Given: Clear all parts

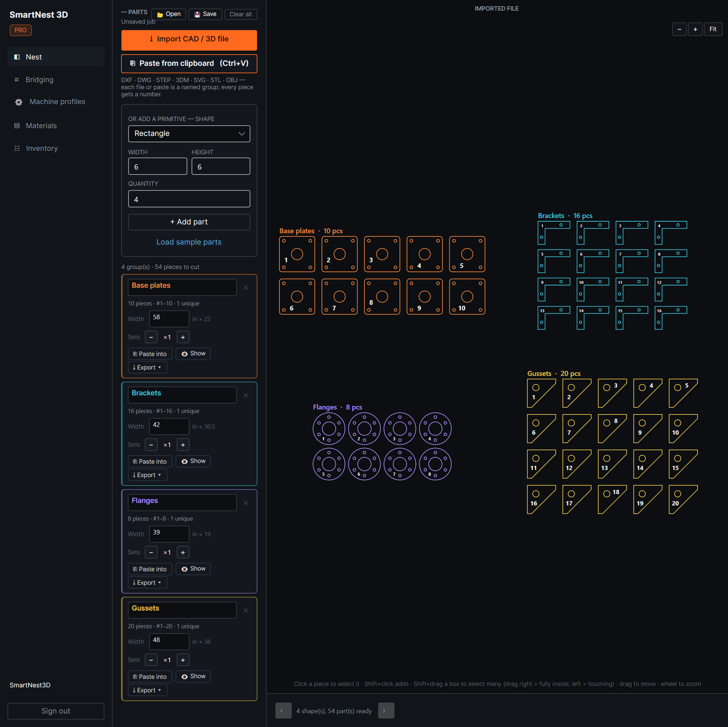Looking at the screenshot, I should click(241, 14).
